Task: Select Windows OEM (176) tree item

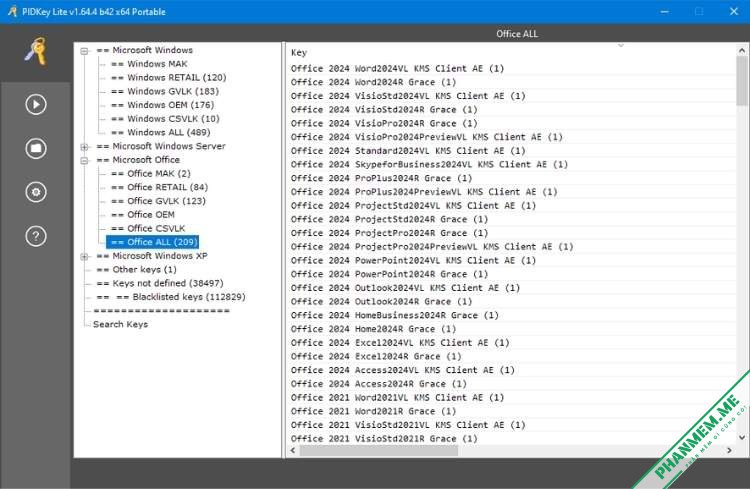Action: [x=162, y=105]
